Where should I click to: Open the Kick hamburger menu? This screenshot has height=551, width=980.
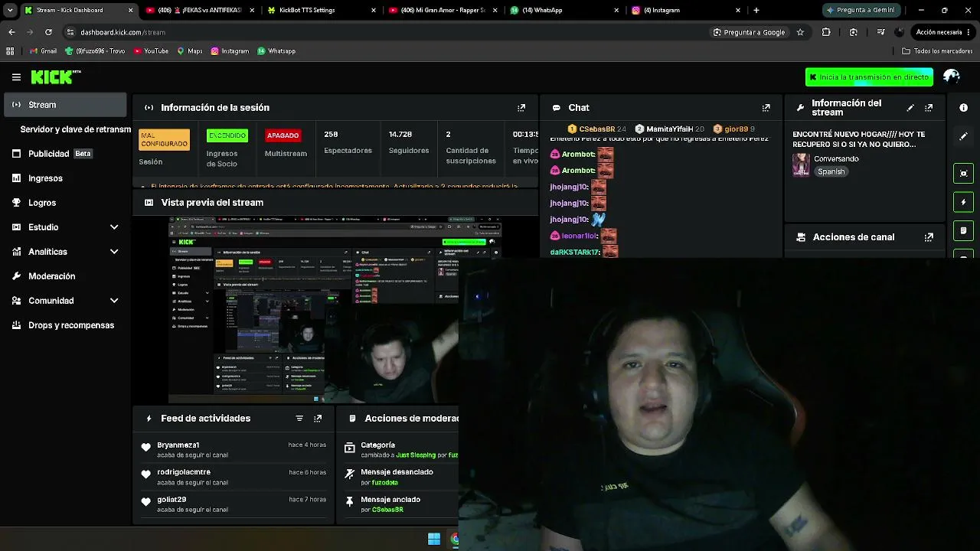(x=16, y=77)
